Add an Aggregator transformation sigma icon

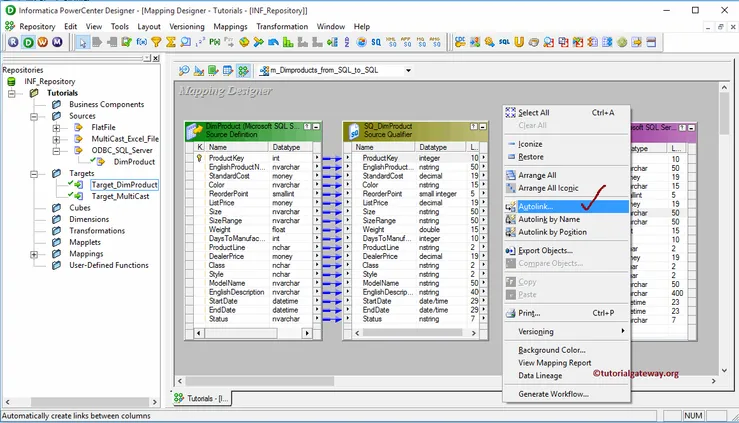pos(171,42)
